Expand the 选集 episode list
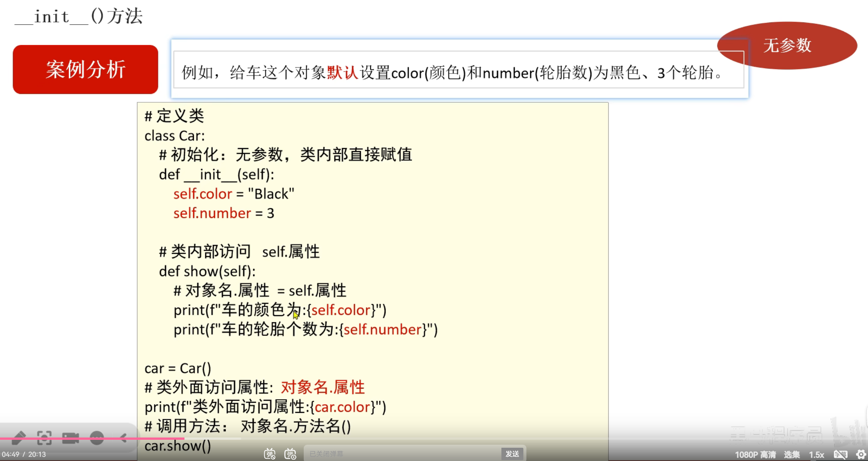Image resolution: width=868 pixels, height=461 pixels. (792, 454)
